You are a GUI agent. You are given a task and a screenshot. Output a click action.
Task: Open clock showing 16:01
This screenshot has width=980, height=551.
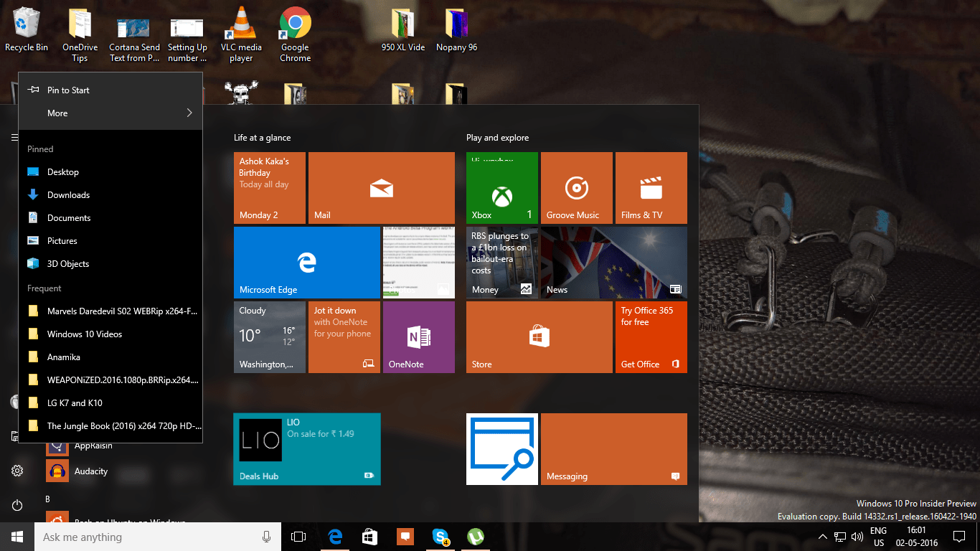(915, 537)
